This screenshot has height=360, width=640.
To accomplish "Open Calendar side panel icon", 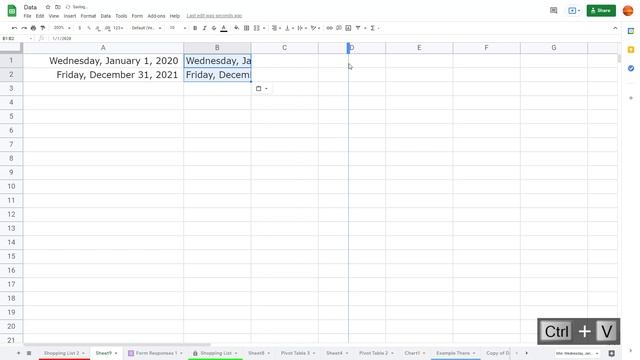I will pyautogui.click(x=631, y=31).
